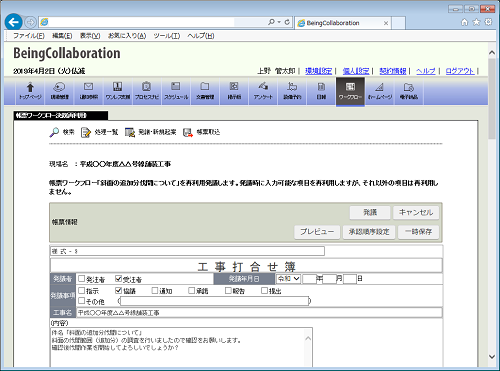The image size is (500, 371).
Task: Open the browser tools gear icon
Action: (488, 22)
